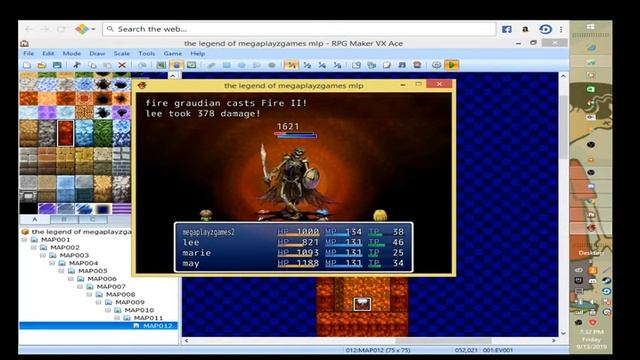Collapse the MAP001 tree node
640x360 pixels.
tap(24, 240)
